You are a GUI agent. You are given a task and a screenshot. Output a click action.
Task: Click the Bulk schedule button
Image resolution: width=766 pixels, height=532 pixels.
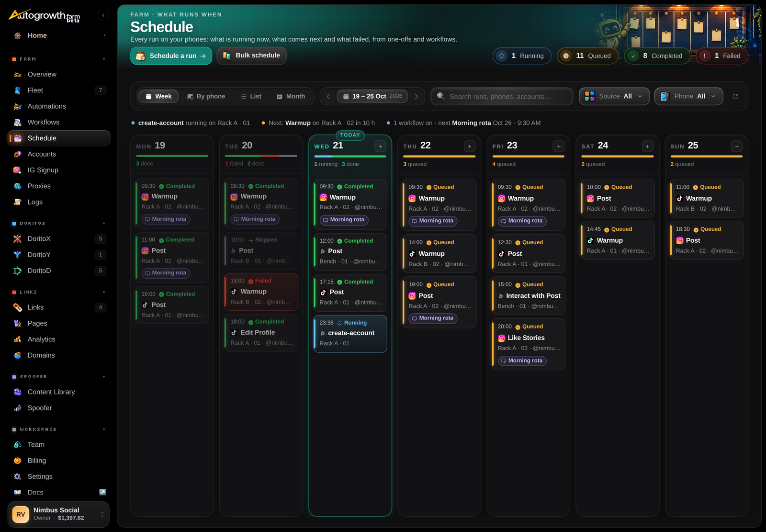251,56
